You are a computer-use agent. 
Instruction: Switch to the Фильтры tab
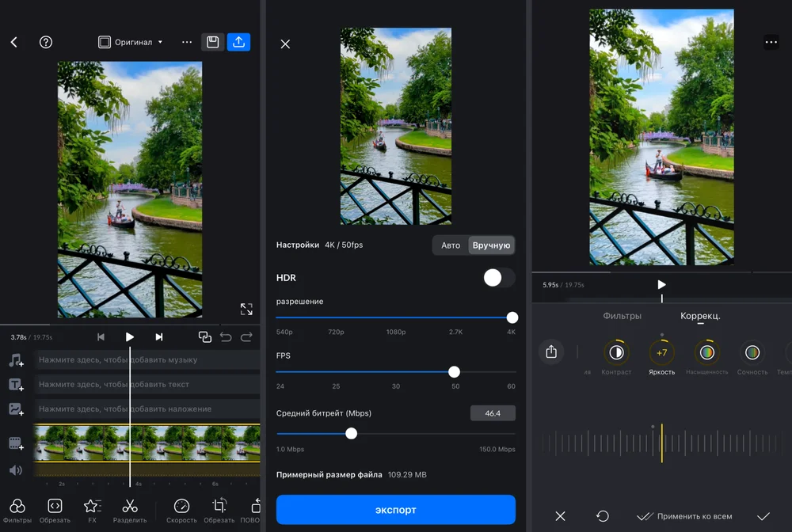point(622,316)
